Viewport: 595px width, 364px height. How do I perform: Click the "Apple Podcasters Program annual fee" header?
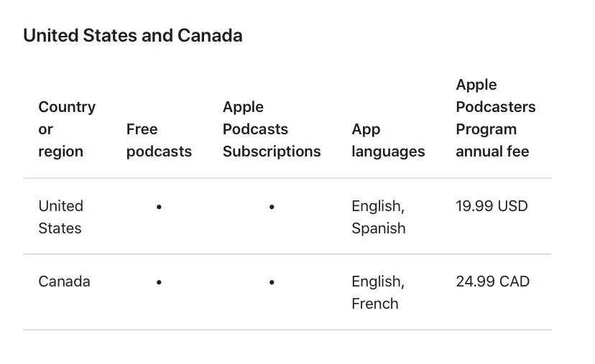[495, 118]
